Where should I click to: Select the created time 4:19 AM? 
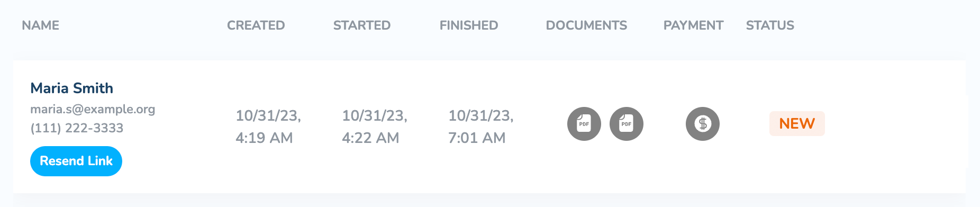pos(264,138)
